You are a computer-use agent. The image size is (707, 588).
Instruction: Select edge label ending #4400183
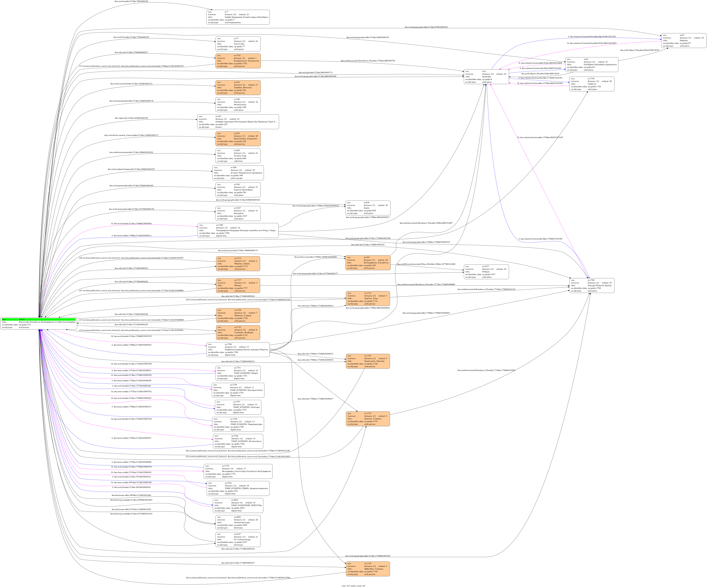[368, 556]
